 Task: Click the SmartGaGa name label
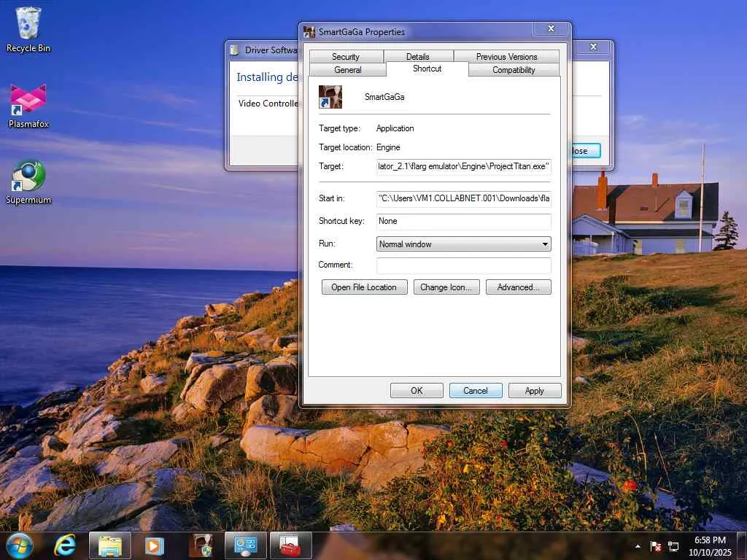click(x=384, y=97)
